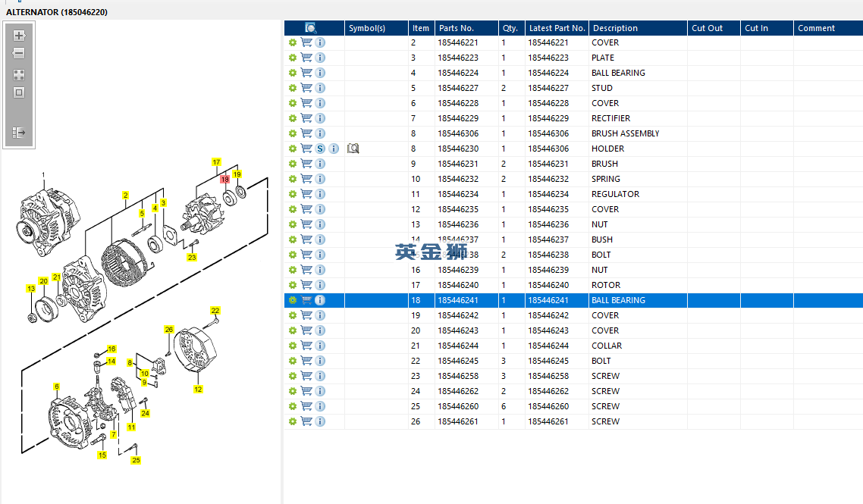Add STUD 185446227 to shopping cart

[x=306, y=88]
